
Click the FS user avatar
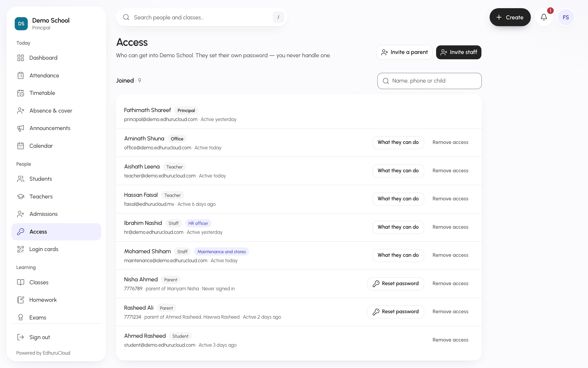tap(566, 17)
